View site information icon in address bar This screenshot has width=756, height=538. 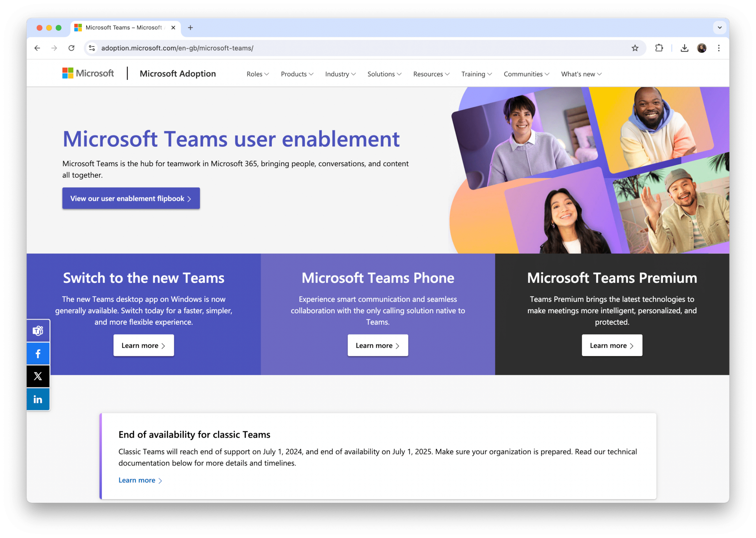pos(92,48)
